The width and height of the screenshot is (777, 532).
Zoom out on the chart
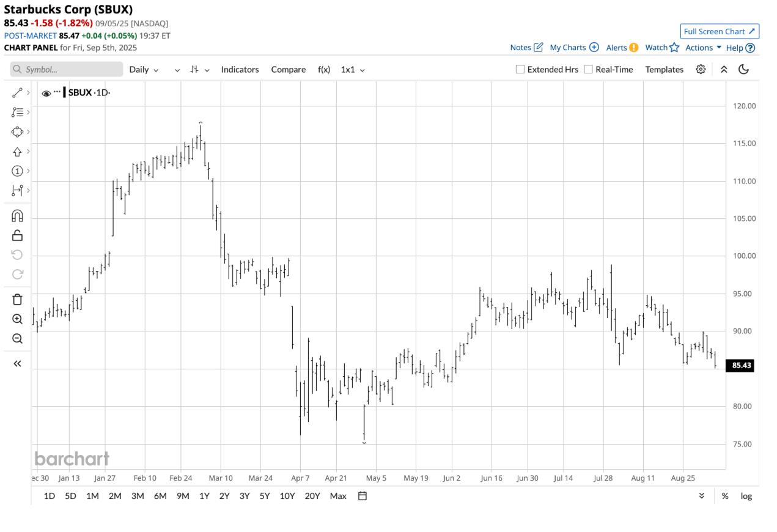(17, 339)
